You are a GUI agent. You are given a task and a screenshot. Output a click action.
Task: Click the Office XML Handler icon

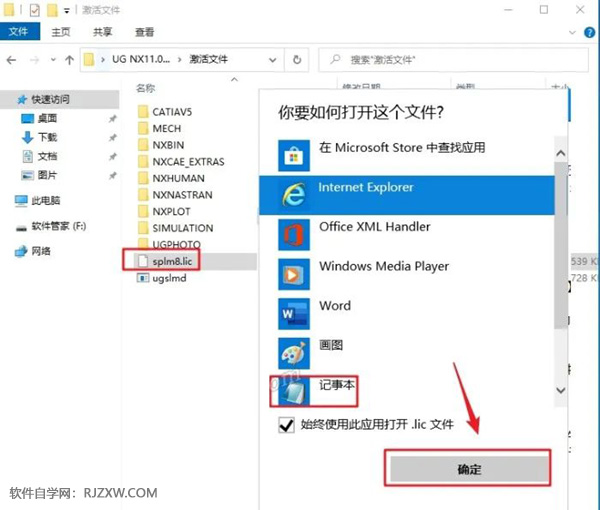pos(294,235)
